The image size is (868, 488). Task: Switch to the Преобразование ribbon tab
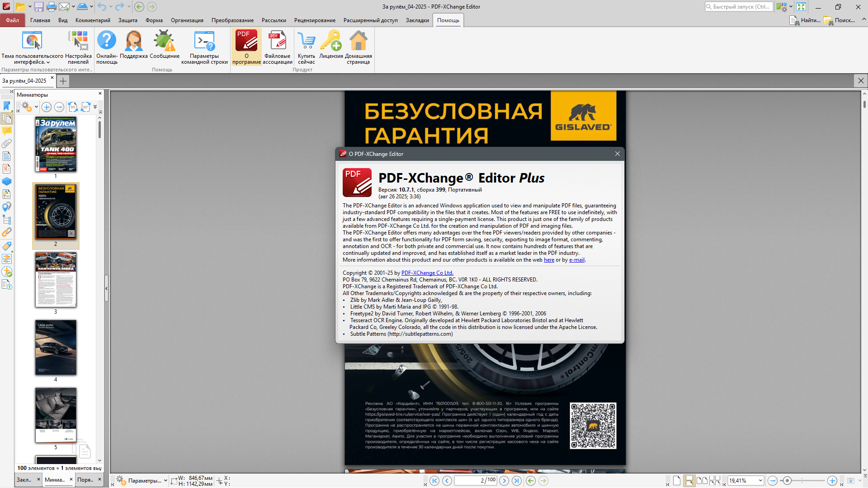click(x=232, y=20)
